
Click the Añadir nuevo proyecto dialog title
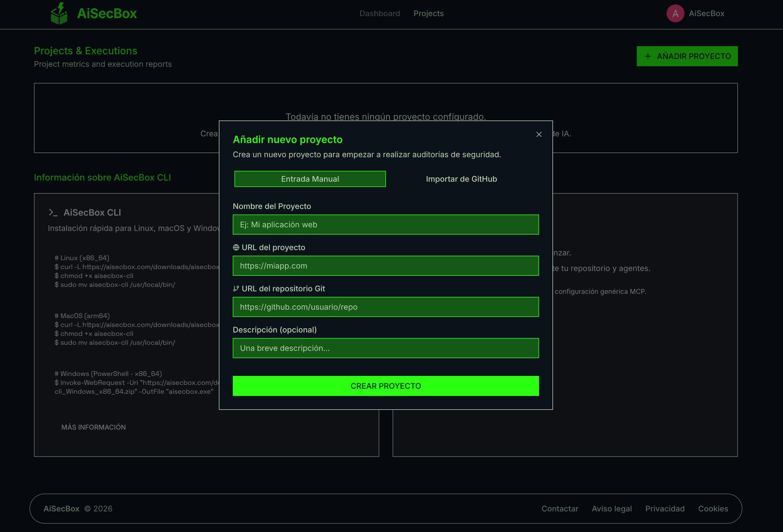click(287, 139)
